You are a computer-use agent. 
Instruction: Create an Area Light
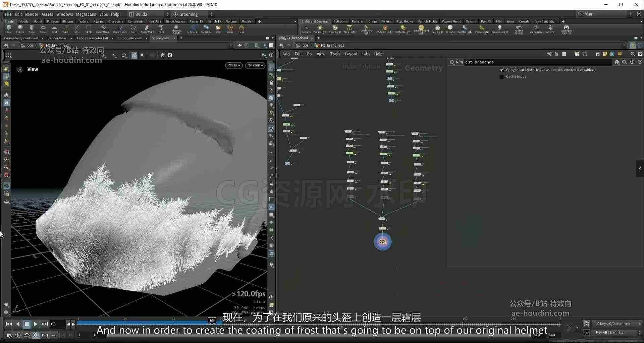click(x=350, y=29)
